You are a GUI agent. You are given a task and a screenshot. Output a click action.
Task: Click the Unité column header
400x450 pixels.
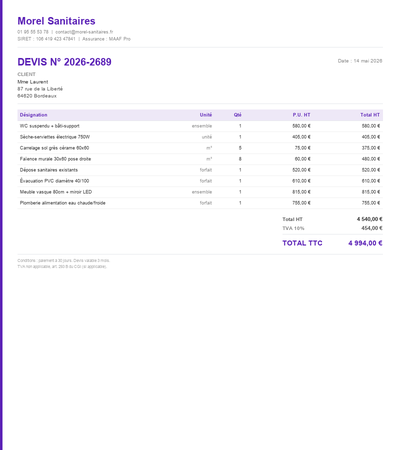206,115
